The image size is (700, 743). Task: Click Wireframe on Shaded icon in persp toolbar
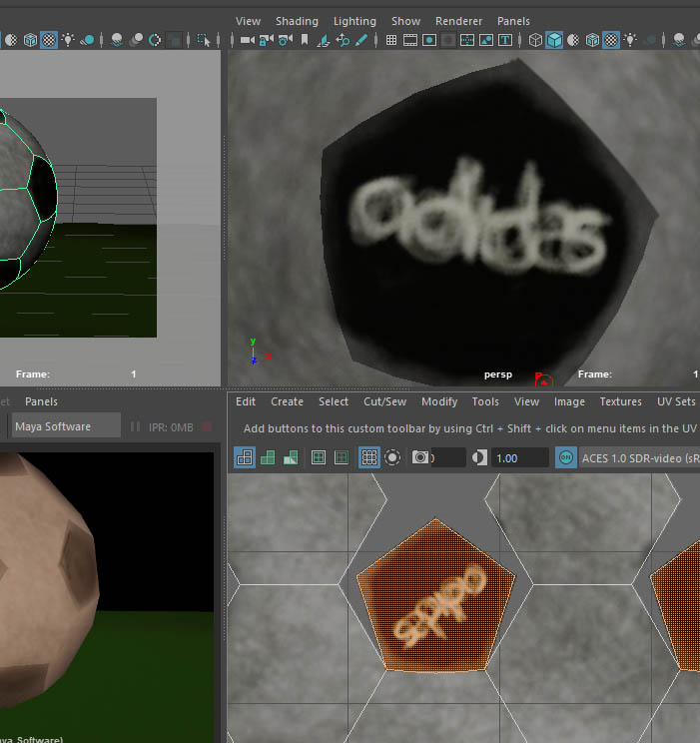click(592, 40)
